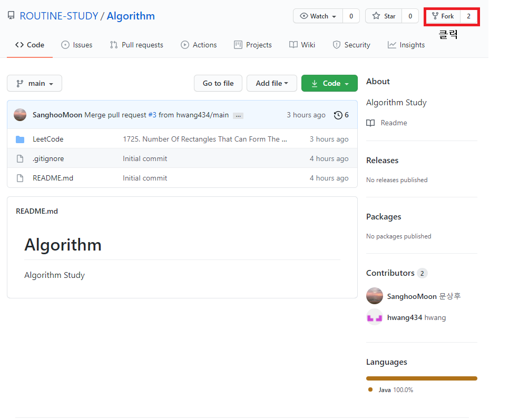
Task: Open the Insights tab
Action: [x=406, y=45]
